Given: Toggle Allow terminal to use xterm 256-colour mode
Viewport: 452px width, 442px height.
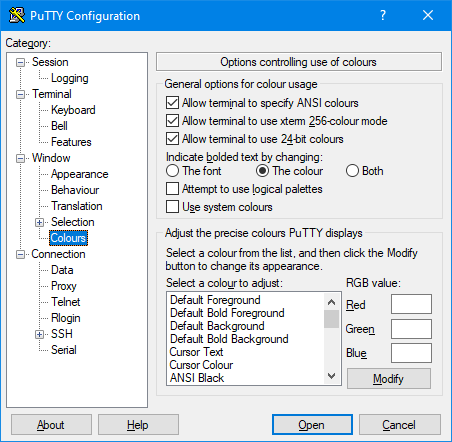Looking at the screenshot, I should tap(172, 121).
